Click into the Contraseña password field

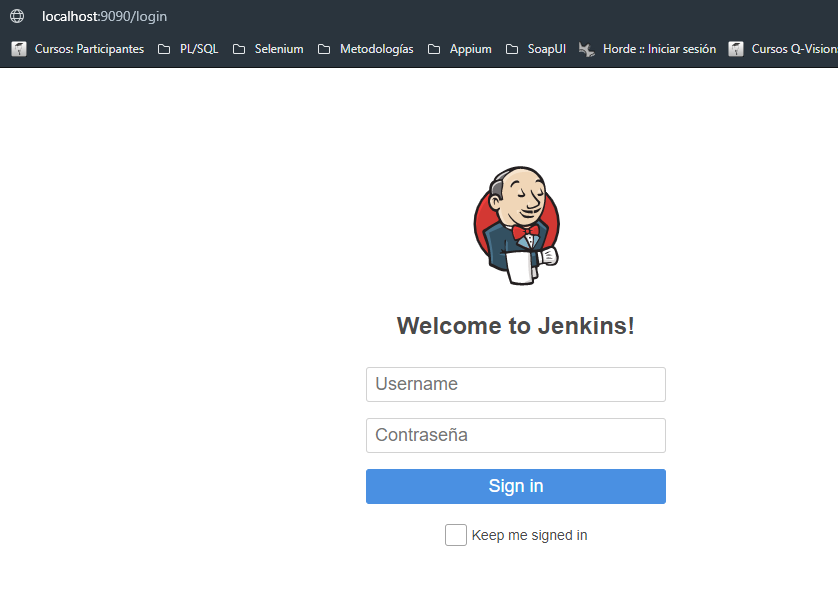tap(515, 435)
